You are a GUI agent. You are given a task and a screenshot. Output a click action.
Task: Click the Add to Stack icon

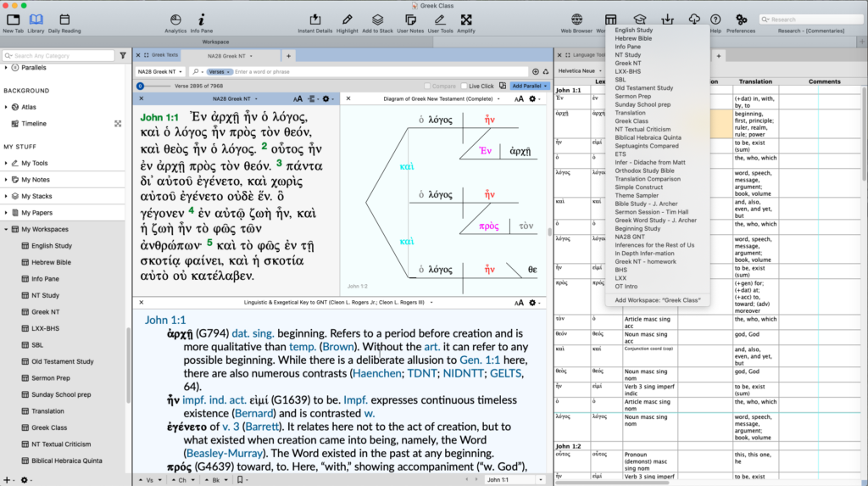377,23
